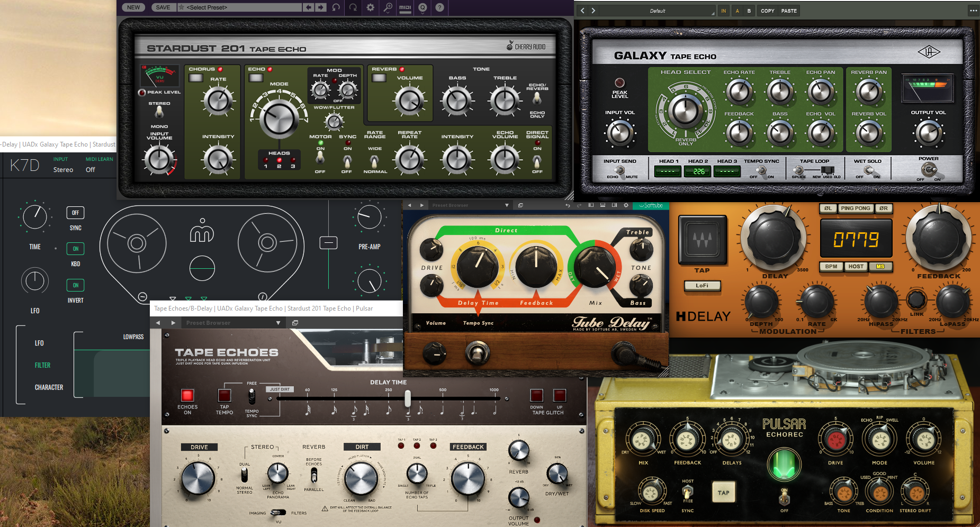Click COPY in Galaxy toolbar
Screen dimensions: 980x527
point(767,11)
